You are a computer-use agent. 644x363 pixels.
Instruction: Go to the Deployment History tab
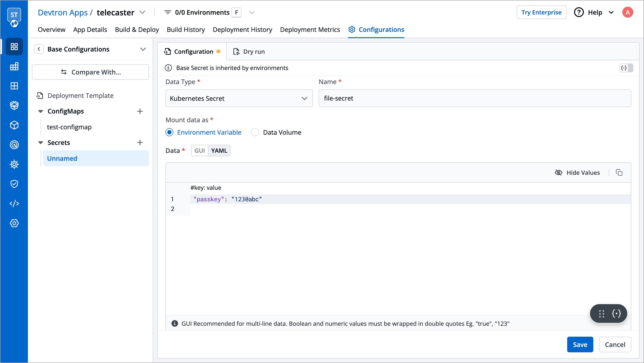(242, 30)
